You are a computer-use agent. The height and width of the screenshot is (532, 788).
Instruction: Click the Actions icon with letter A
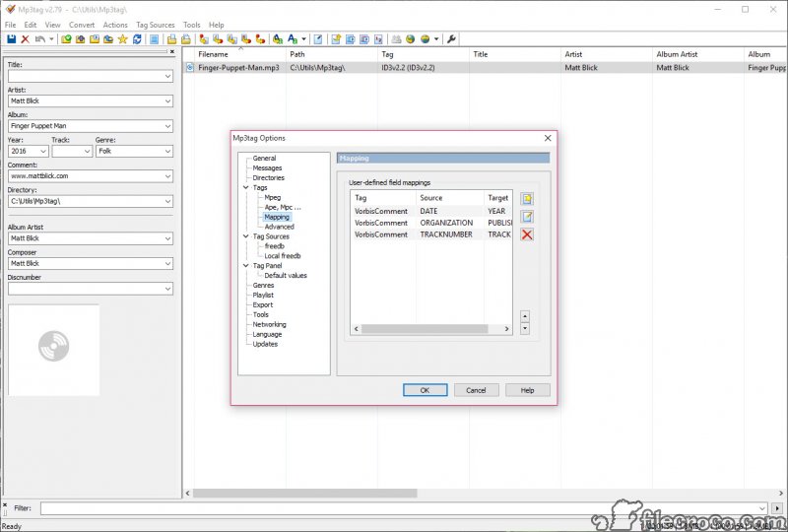[278, 39]
